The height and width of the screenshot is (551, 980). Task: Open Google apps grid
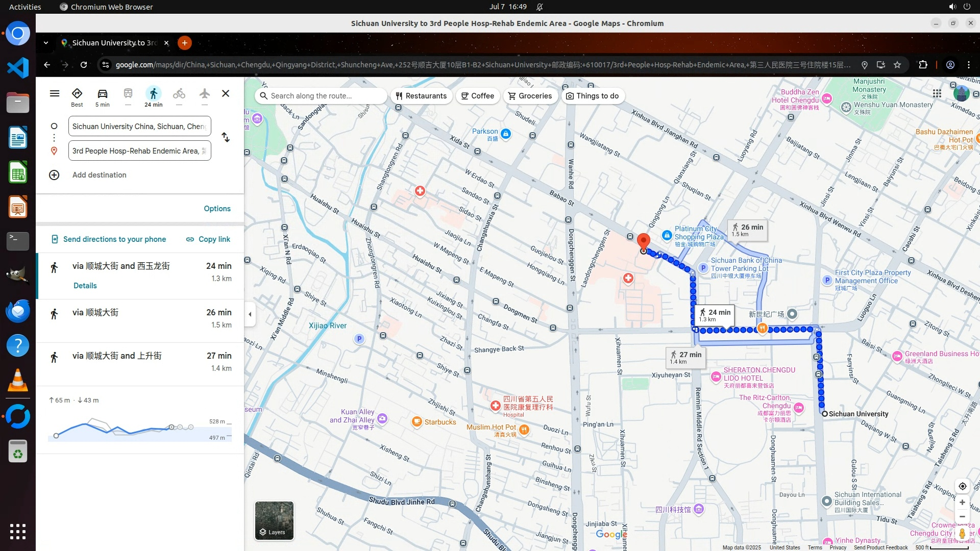pyautogui.click(x=937, y=93)
